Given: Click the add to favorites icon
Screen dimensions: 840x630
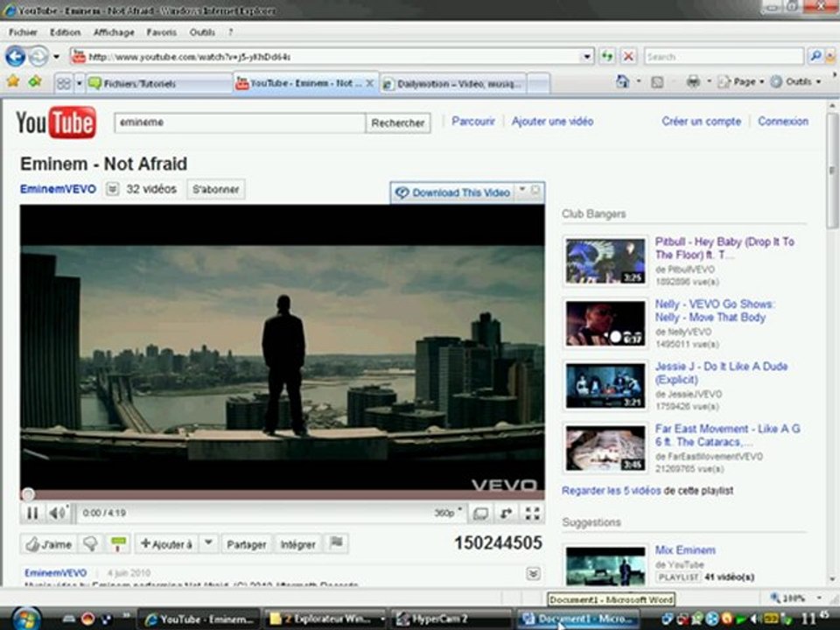Looking at the screenshot, I should pos(35,82).
